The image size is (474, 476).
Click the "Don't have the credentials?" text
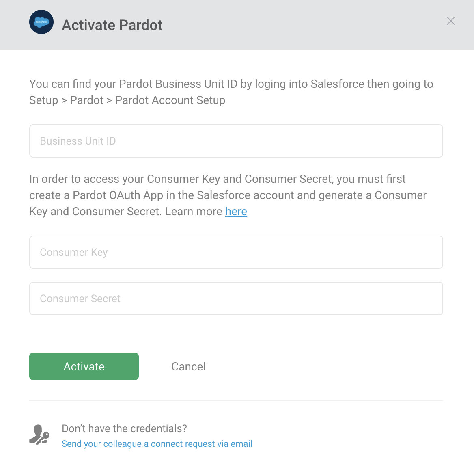(124, 428)
